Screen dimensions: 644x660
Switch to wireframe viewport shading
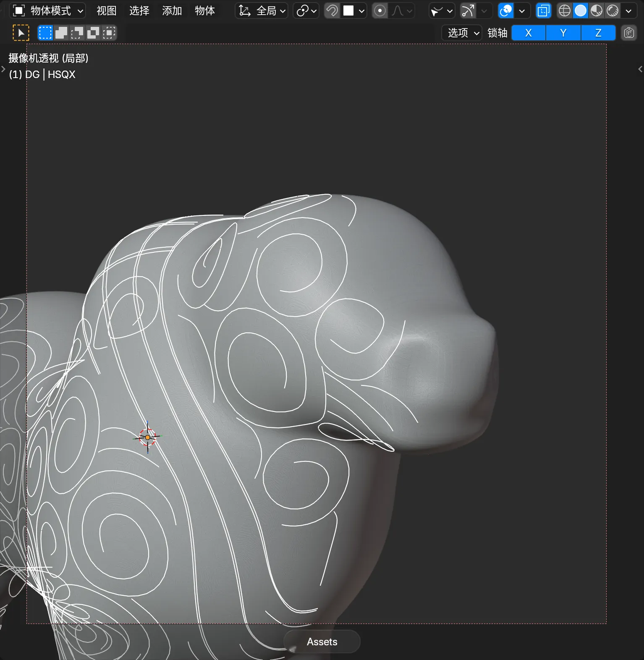tap(565, 10)
